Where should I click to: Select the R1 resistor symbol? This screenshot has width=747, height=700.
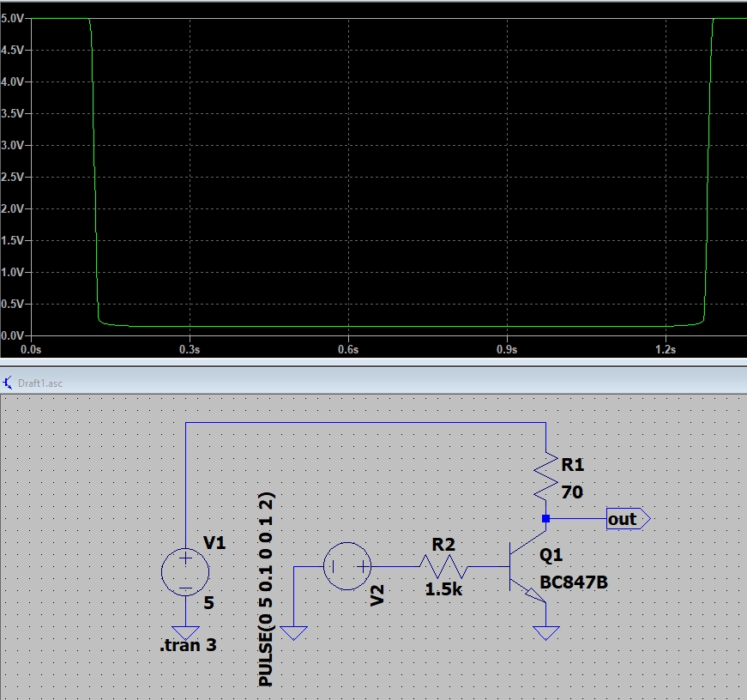point(546,477)
